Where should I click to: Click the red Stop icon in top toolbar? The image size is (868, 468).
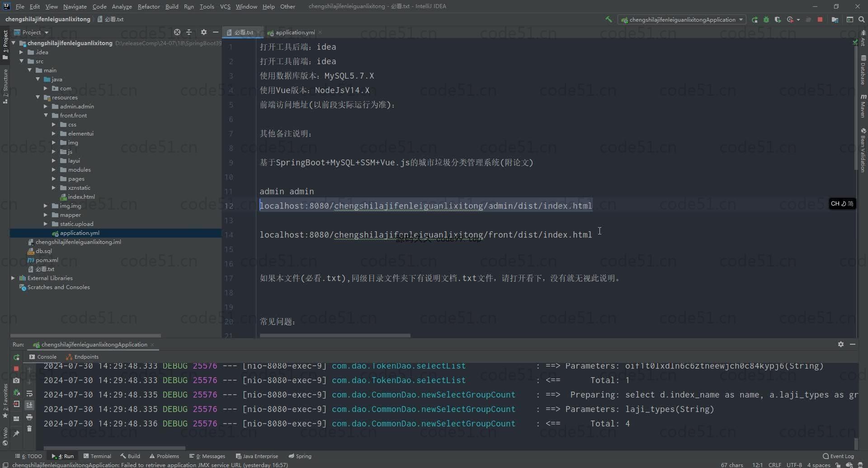[820, 19]
